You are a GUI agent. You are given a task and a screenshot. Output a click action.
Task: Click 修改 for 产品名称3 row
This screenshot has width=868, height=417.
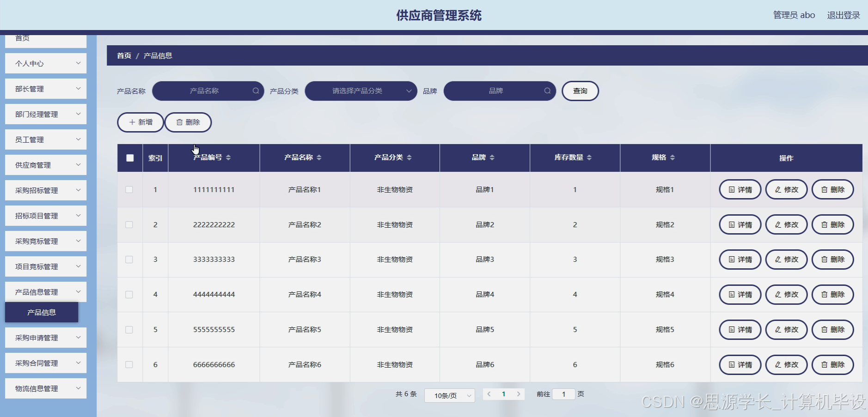coord(786,260)
